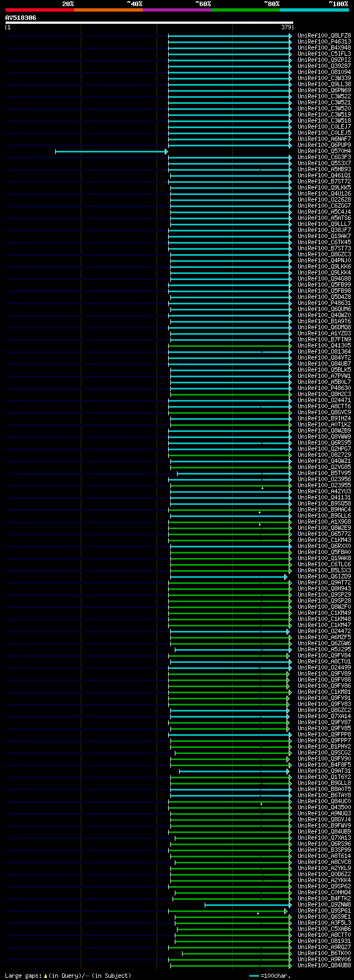Image resolution: width=354 pixels, height=980 pixels.
Task: Select the UniRef100_Q6RXX0 label
Action: coord(324,546)
